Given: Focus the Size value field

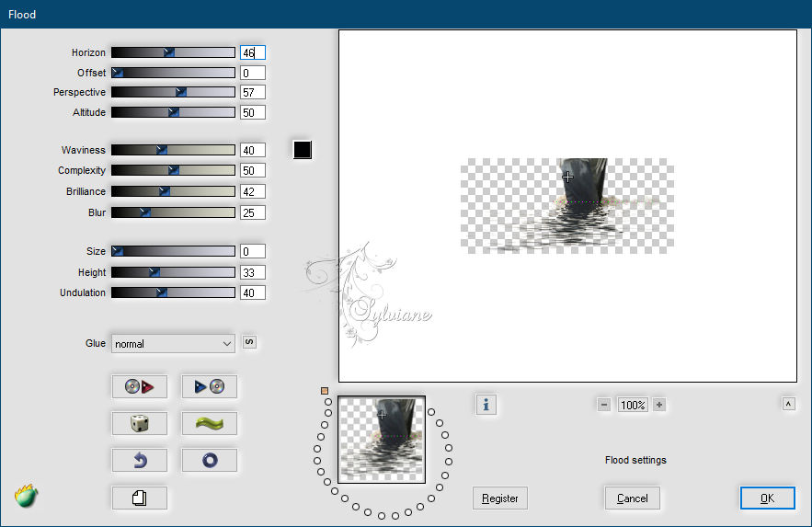Looking at the screenshot, I should [253, 251].
